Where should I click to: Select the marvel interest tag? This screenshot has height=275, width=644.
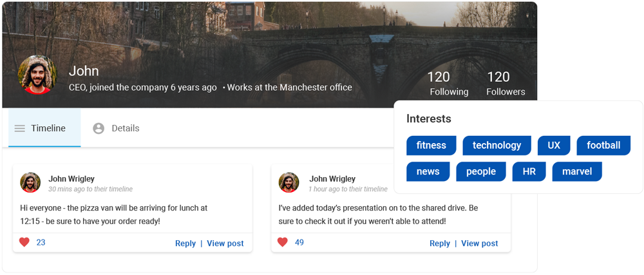[x=577, y=171]
